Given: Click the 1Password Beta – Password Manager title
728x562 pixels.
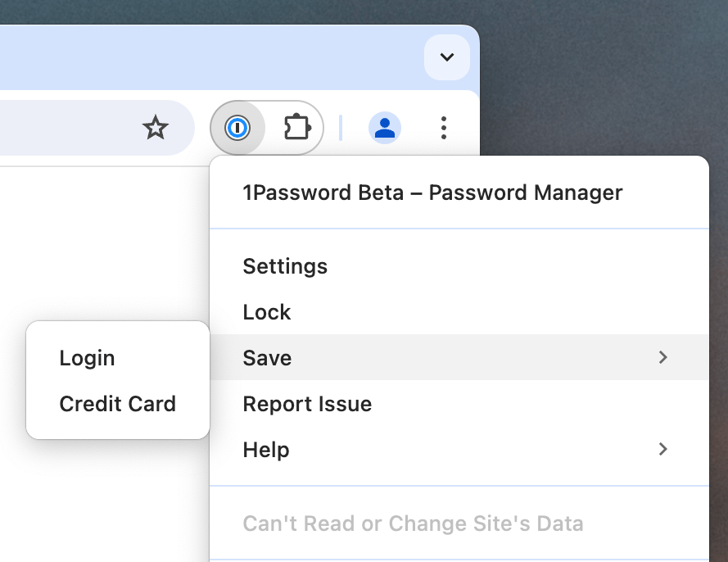Looking at the screenshot, I should (x=432, y=193).
